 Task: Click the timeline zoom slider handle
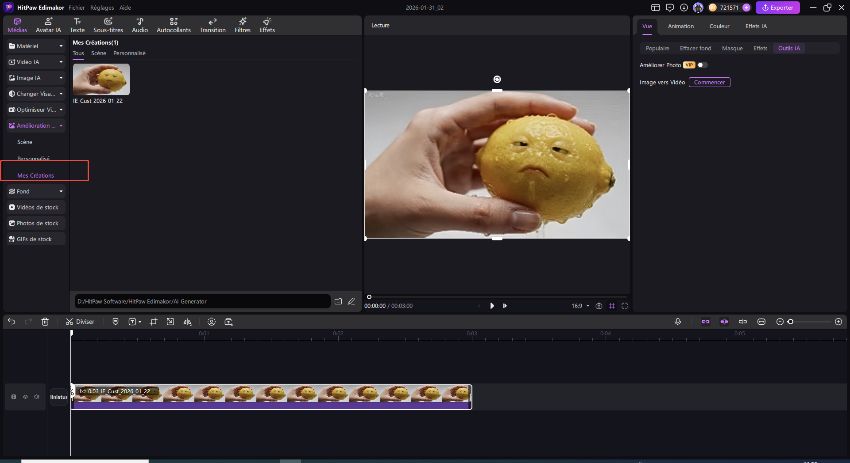click(790, 321)
